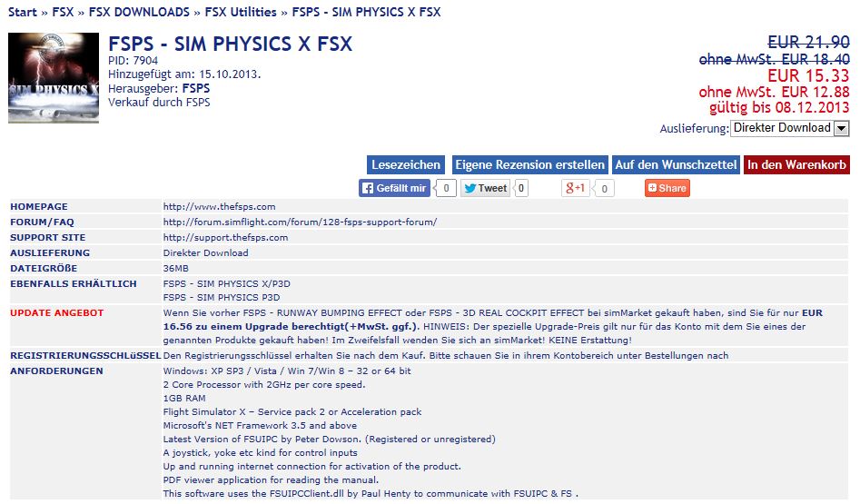Viewport: 860px width, 504px height.
Task: Open FSX Utilities breadcrumb link
Action: [x=241, y=12]
